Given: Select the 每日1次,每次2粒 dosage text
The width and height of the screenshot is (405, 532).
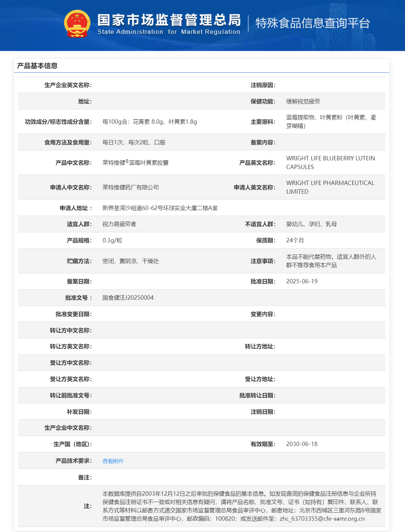Looking at the screenshot, I should coord(134,142).
